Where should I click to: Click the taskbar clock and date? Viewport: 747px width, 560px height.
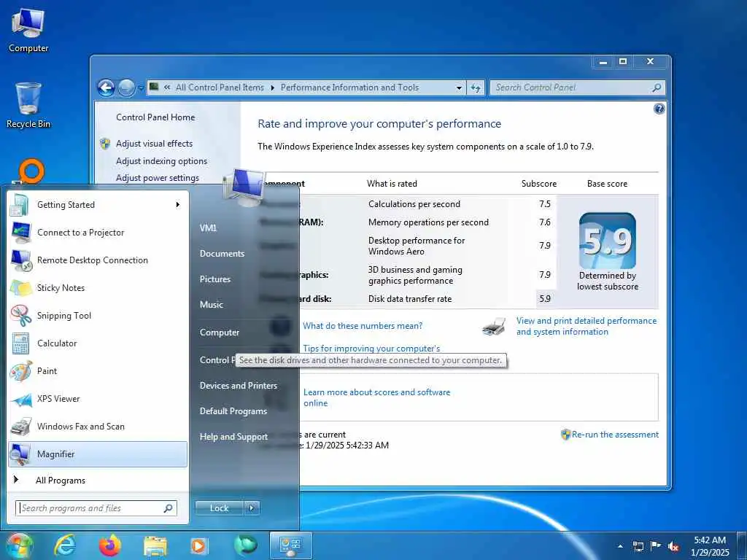pos(710,546)
